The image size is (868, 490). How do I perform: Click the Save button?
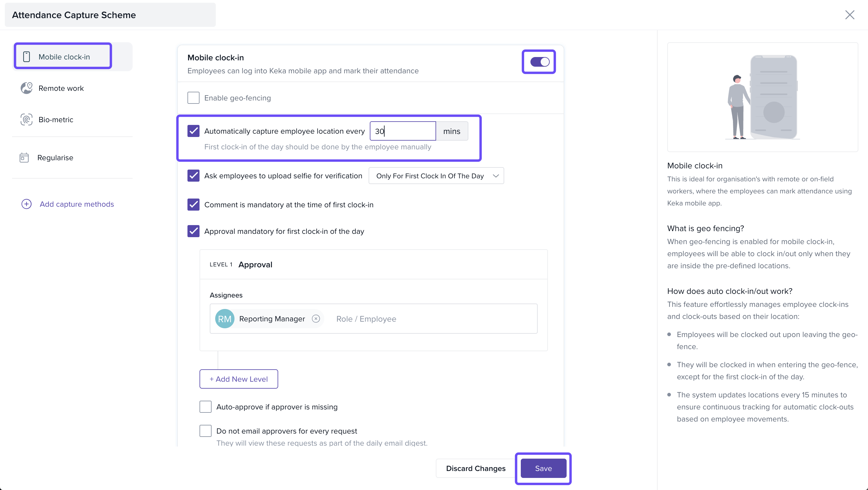[x=543, y=468]
